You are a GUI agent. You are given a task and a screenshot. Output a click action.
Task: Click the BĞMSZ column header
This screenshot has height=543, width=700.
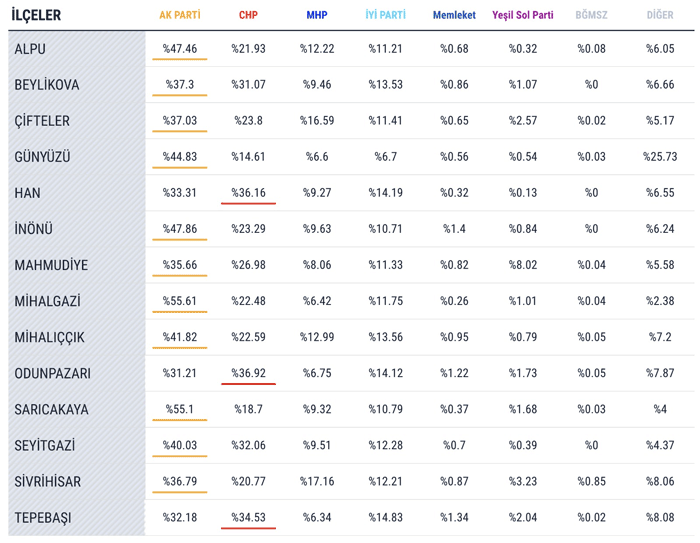point(591,15)
